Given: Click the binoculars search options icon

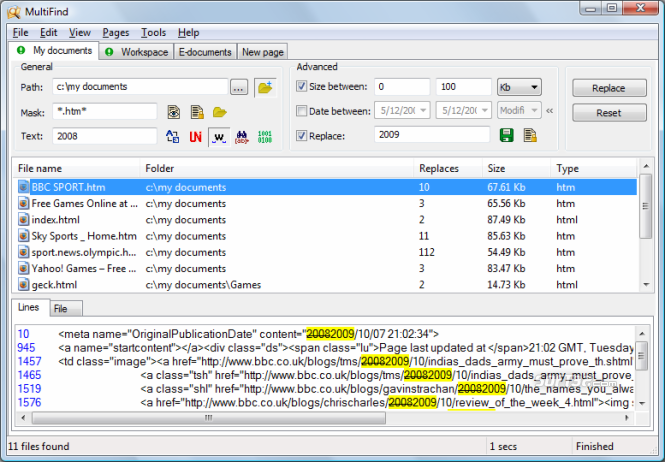Looking at the screenshot, I should [241, 136].
